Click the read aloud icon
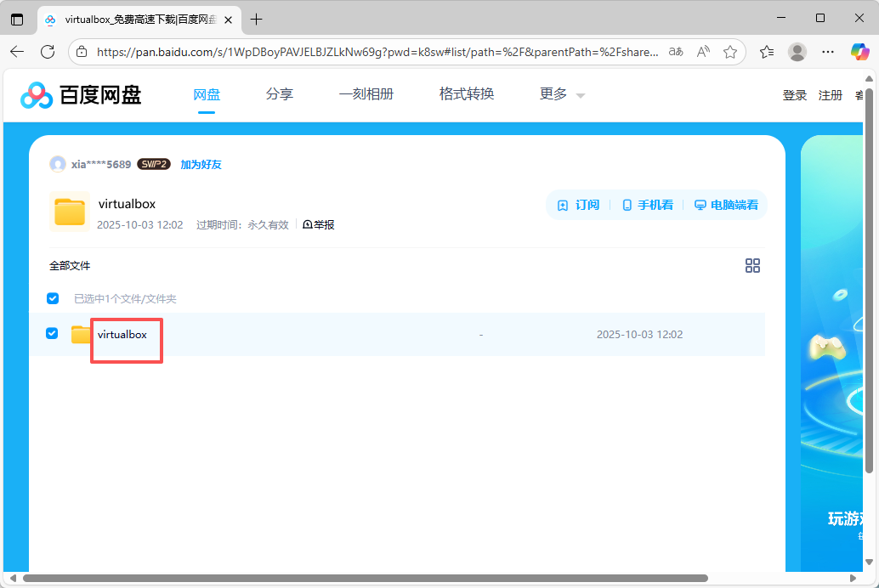The width and height of the screenshot is (879, 588). click(x=703, y=52)
